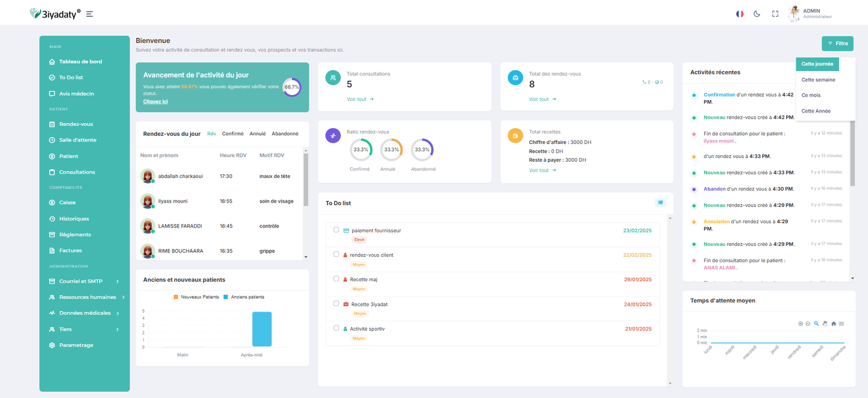
Task: Check the 'paiement fournisseur' task checkbox
Action: (x=336, y=230)
